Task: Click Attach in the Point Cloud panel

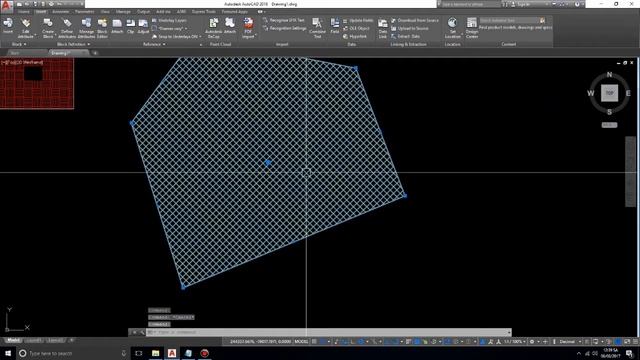Action: pyautogui.click(x=230, y=26)
